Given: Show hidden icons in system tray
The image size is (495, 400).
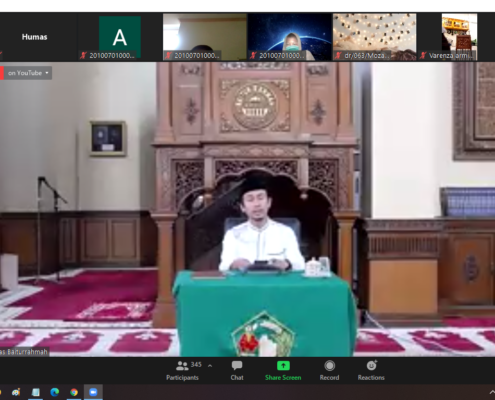Looking at the screenshot, I should tap(492, 392).
